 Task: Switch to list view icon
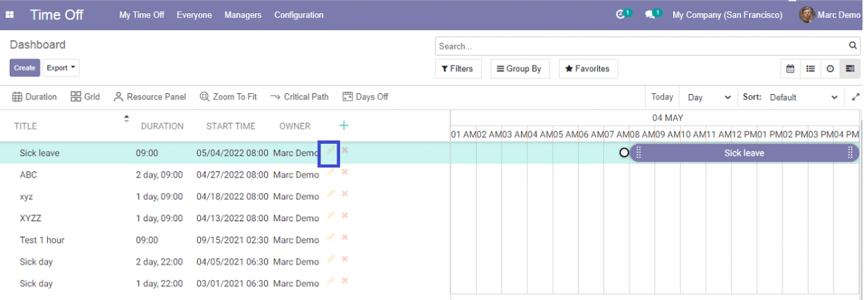[x=810, y=68]
